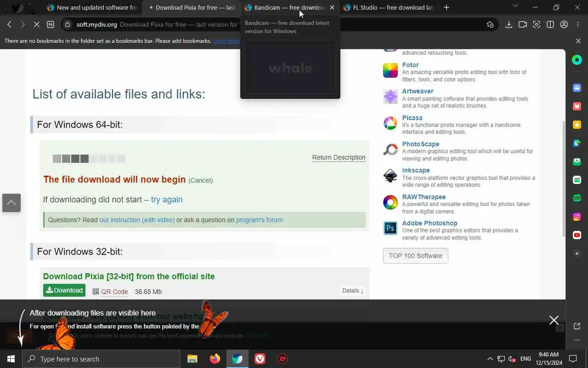588x368 pixels.
Task: Open Firefox from the taskbar
Action: point(215,359)
